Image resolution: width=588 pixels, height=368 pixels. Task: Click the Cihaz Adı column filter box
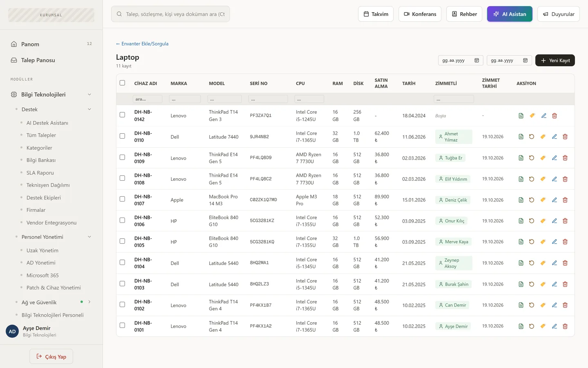tap(147, 99)
